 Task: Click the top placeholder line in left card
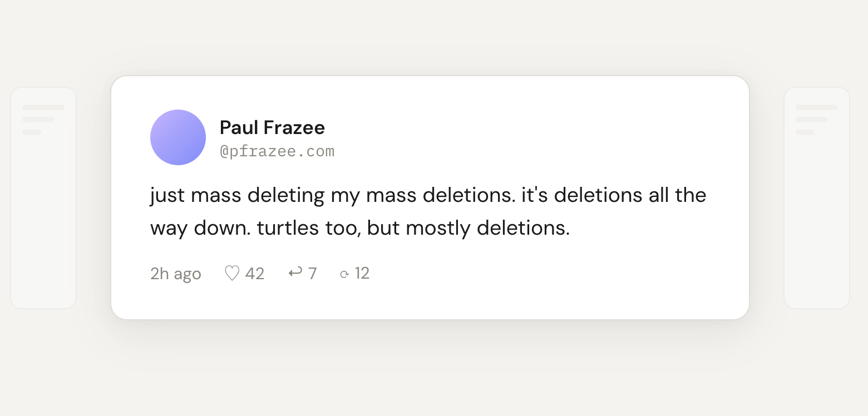(x=43, y=107)
